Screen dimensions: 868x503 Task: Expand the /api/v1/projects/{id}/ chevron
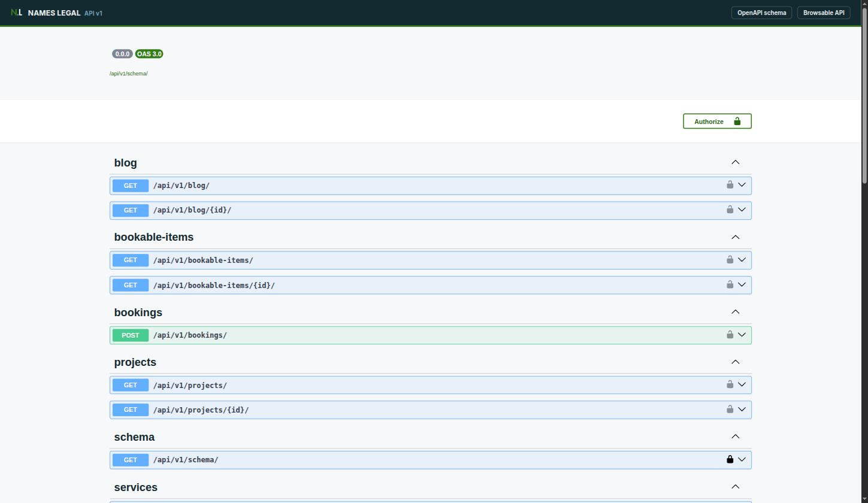point(742,410)
